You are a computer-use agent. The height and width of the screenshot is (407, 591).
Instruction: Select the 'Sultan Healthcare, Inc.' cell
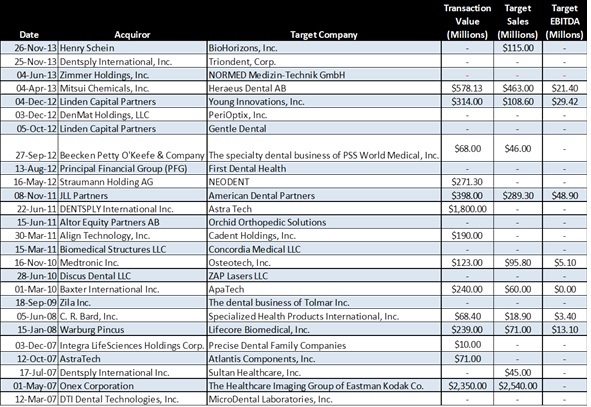tap(324, 372)
